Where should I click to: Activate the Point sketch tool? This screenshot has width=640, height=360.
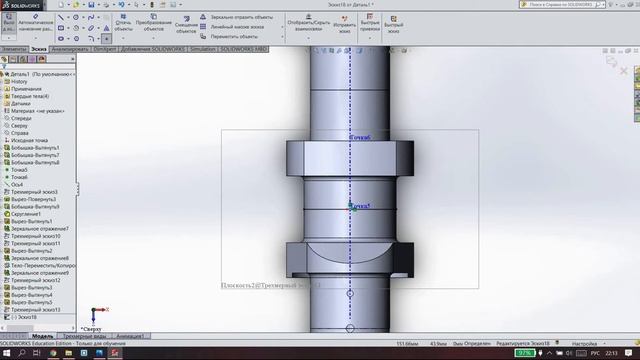106,39
